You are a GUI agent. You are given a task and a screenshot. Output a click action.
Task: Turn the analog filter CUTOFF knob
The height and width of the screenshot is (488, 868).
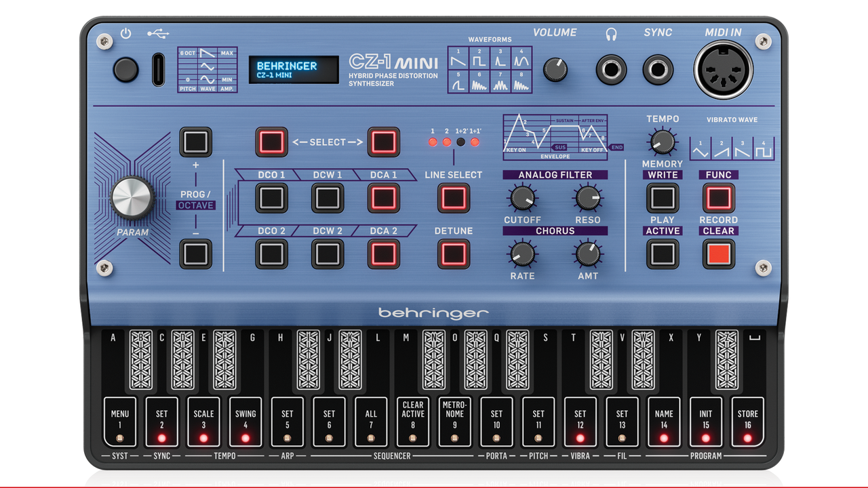[x=521, y=198]
